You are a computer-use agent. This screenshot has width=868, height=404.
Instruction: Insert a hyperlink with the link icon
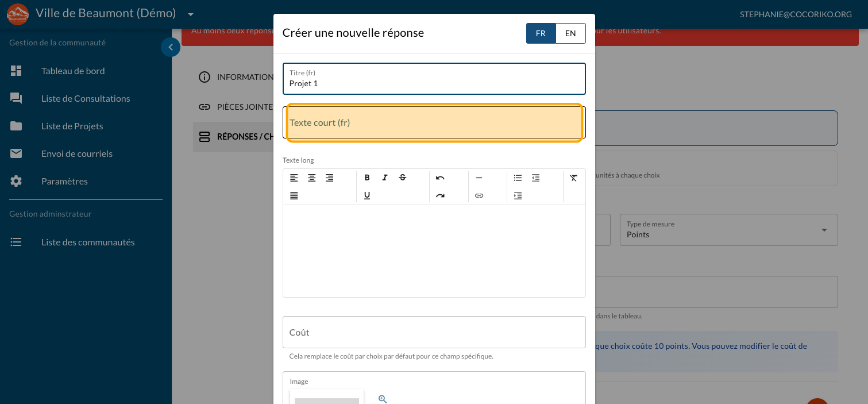[x=479, y=195]
